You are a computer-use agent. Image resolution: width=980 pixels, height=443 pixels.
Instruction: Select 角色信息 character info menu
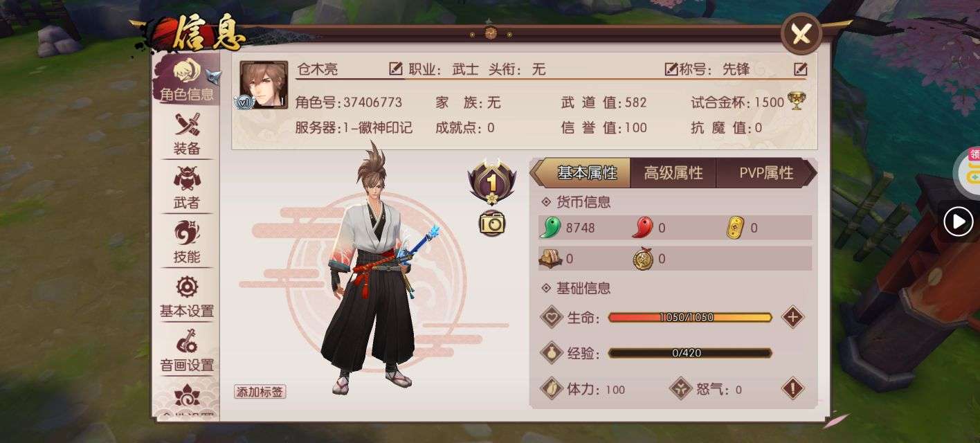coord(186,80)
